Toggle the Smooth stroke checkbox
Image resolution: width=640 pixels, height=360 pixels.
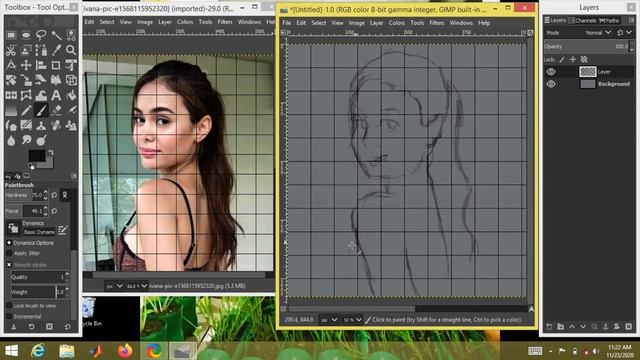pyautogui.click(x=9, y=265)
